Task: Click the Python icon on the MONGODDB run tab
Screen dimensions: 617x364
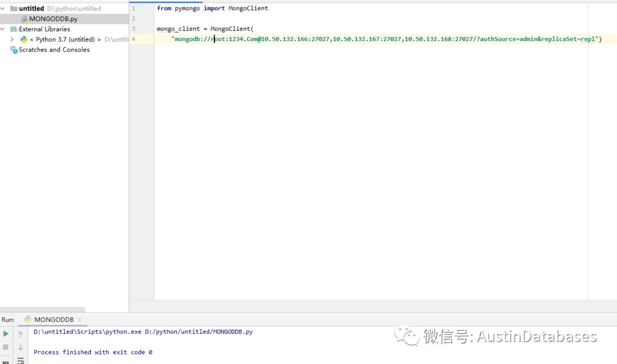Action: coord(28,319)
